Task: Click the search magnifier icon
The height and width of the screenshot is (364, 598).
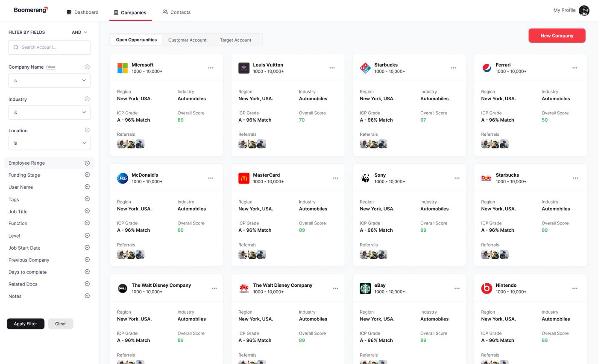Action: 16,47
